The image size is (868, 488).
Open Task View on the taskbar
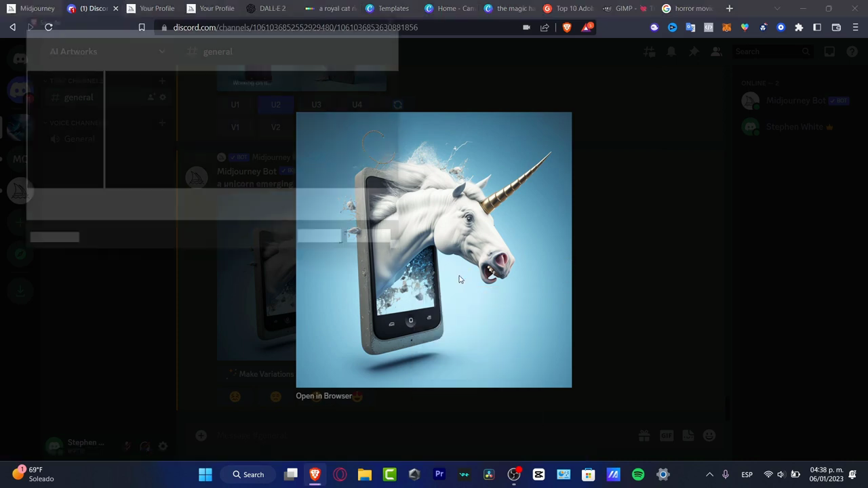coord(291,474)
